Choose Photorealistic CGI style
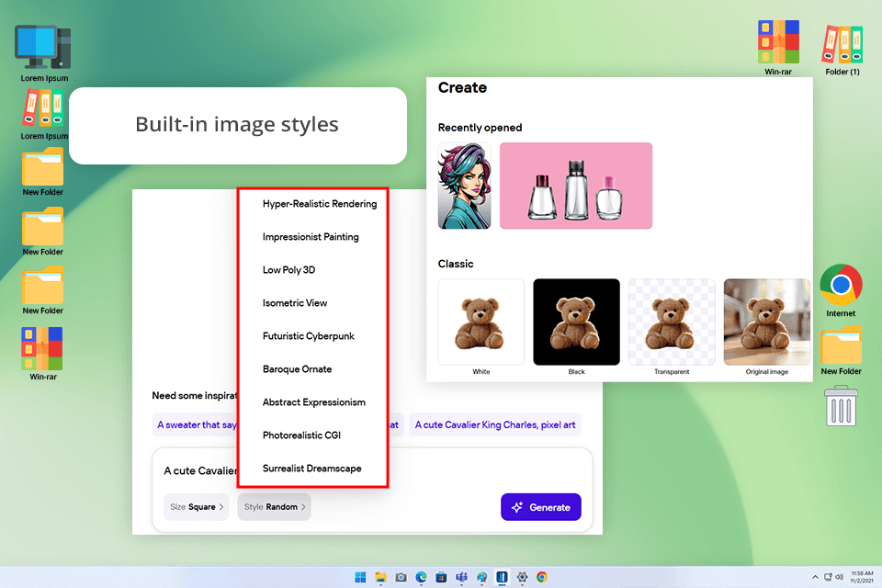882x588 pixels. tap(301, 435)
